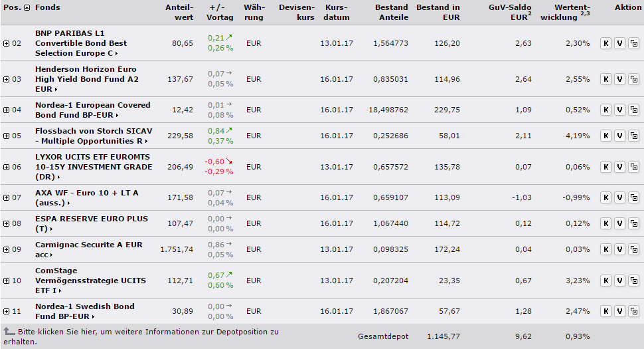Expand position 11 row details
Screen dimensions: 644x349
pyautogui.click(x=7, y=311)
